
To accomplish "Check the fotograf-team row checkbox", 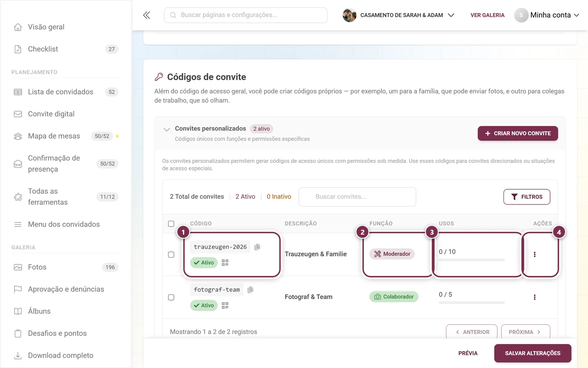I will [x=171, y=297].
